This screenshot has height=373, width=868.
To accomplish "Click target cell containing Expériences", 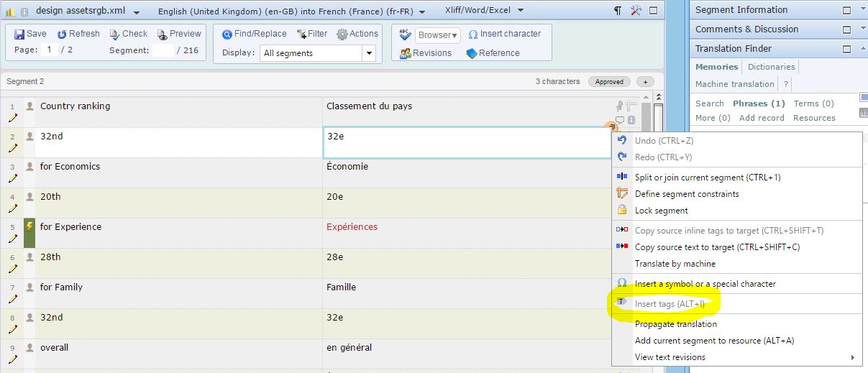I will pyautogui.click(x=465, y=233).
